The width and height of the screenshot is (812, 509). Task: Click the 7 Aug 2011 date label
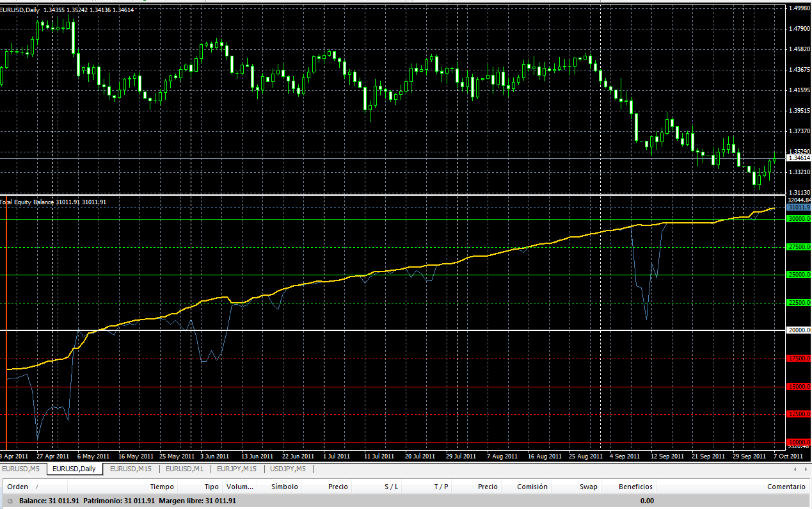click(x=502, y=456)
